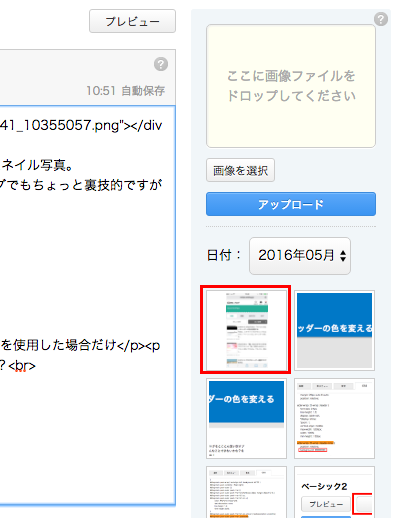
Task: Click text line ending 裏技的ですが
Action: tap(81, 185)
